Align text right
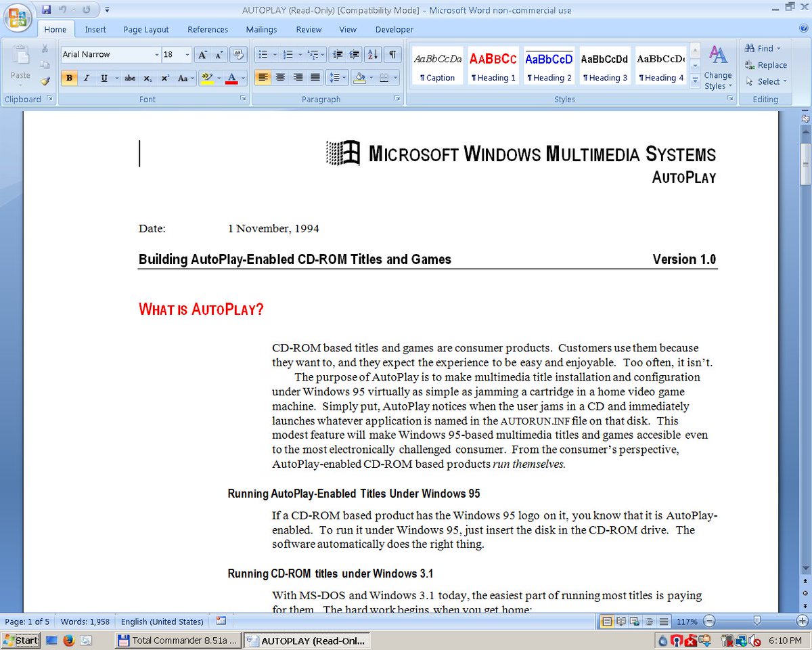 point(298,78)
